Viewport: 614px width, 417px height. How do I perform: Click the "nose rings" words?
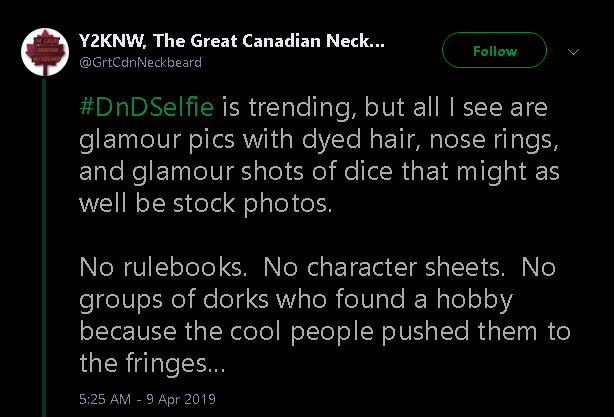coord(493,140)
